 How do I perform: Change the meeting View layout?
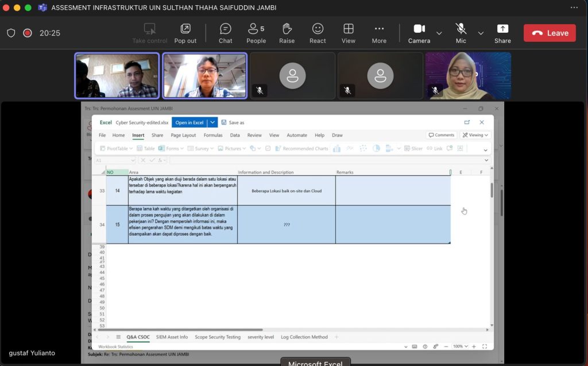[x=348, y=33]
